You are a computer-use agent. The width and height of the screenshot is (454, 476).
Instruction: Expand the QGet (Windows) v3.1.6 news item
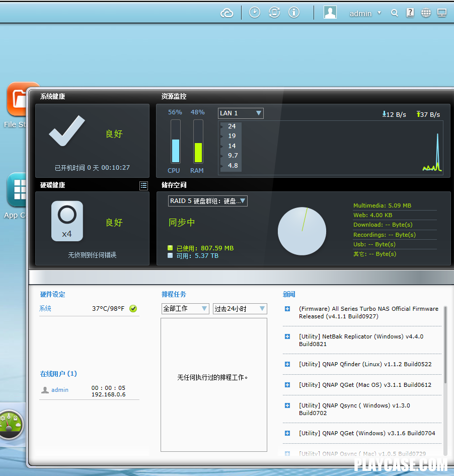(287, 433)
